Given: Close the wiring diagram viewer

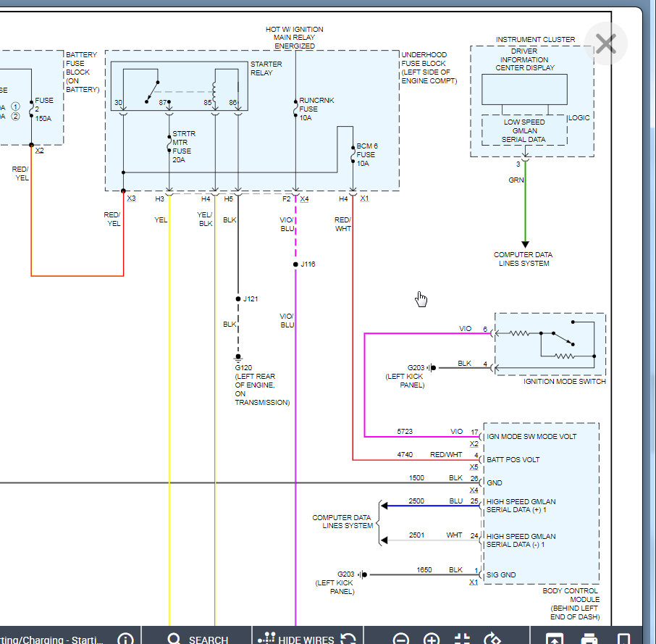Looking at the screenshot, I should tap(606, 43).
